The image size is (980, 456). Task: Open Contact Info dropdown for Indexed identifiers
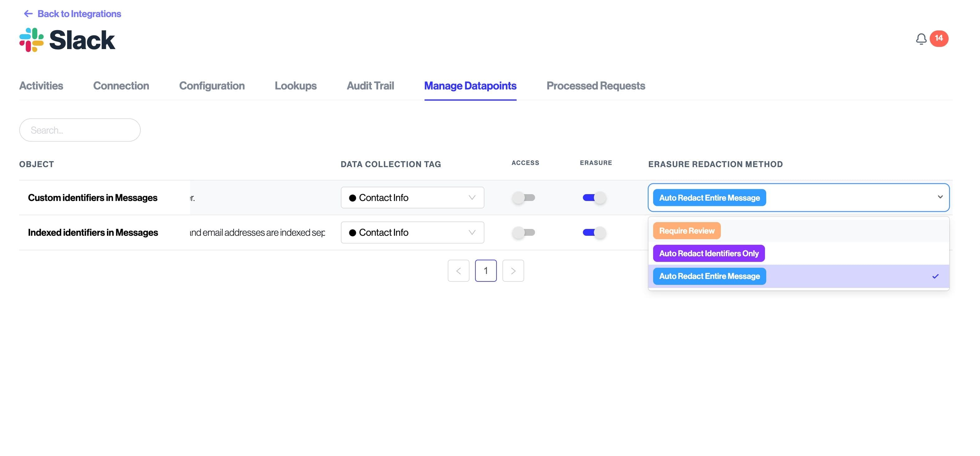click(x=412, y=232)
